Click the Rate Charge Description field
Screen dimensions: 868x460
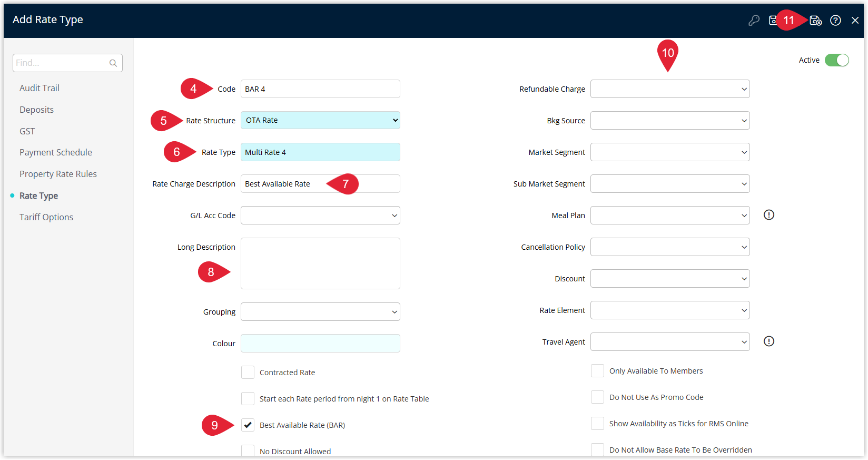[320, 183]
